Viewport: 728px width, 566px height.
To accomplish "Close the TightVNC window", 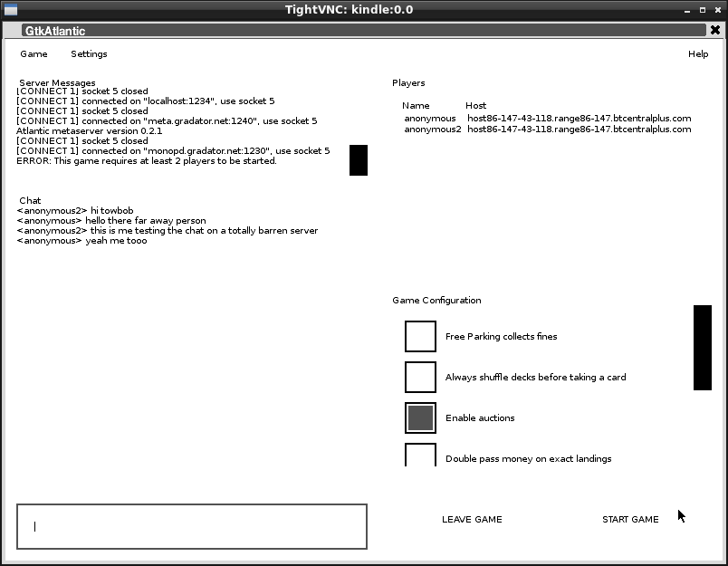I will click(x=718, y=10).
